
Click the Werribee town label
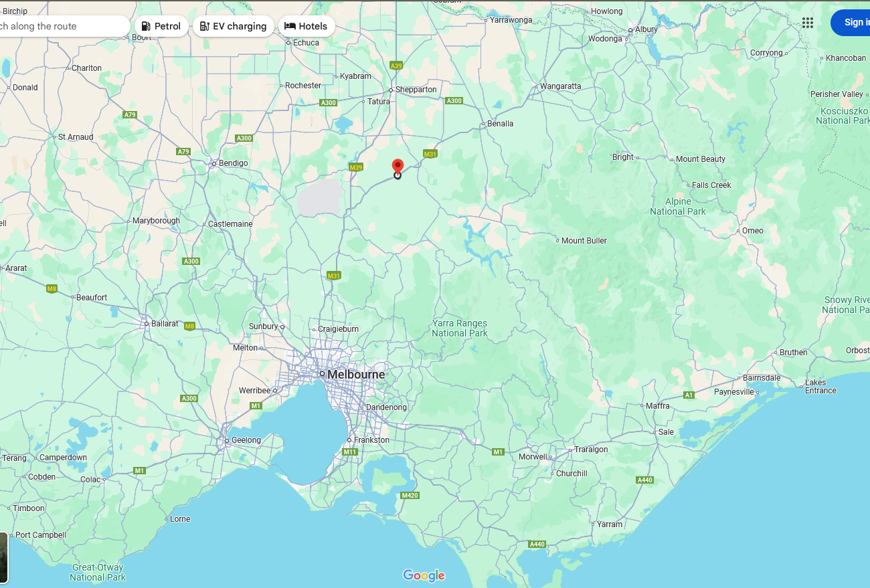[x=254, y=391]
